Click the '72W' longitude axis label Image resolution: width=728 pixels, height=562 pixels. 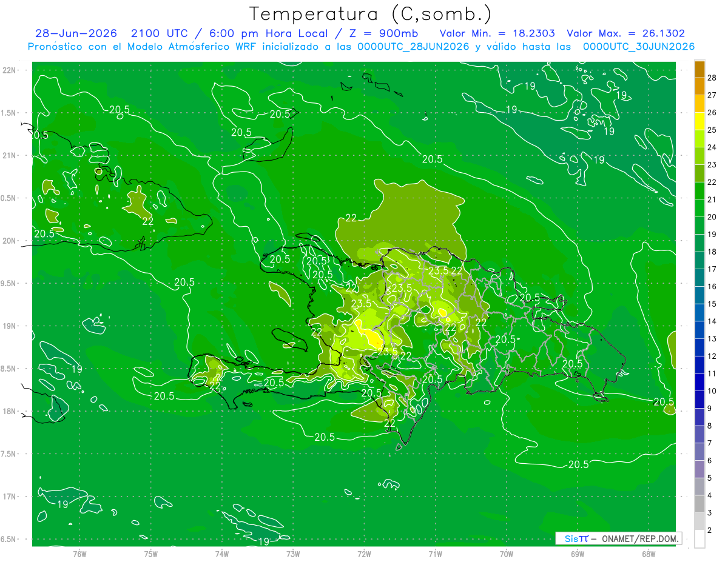(x=364, y=554)
